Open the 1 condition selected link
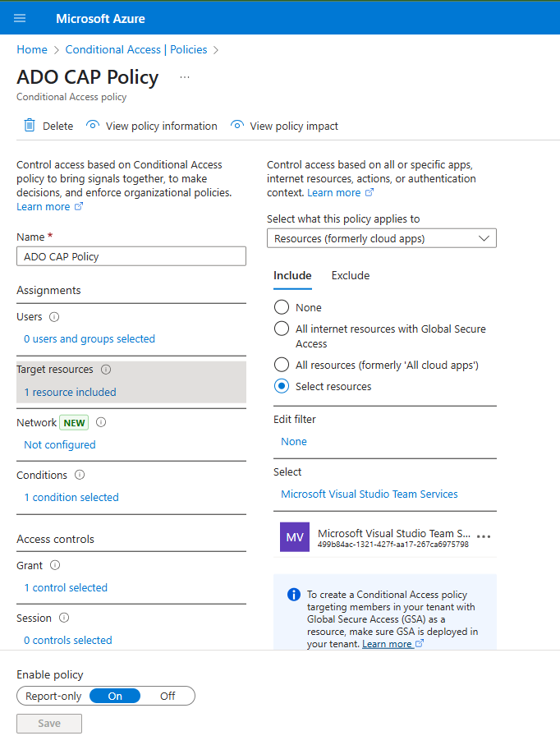Viewport: 560px width, 745px height. tap(71, 497)
